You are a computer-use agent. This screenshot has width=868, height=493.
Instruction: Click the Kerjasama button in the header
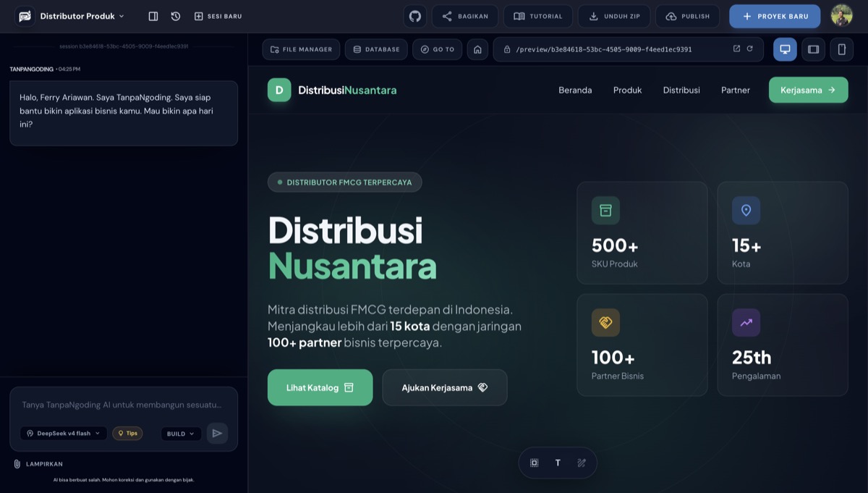808,90
